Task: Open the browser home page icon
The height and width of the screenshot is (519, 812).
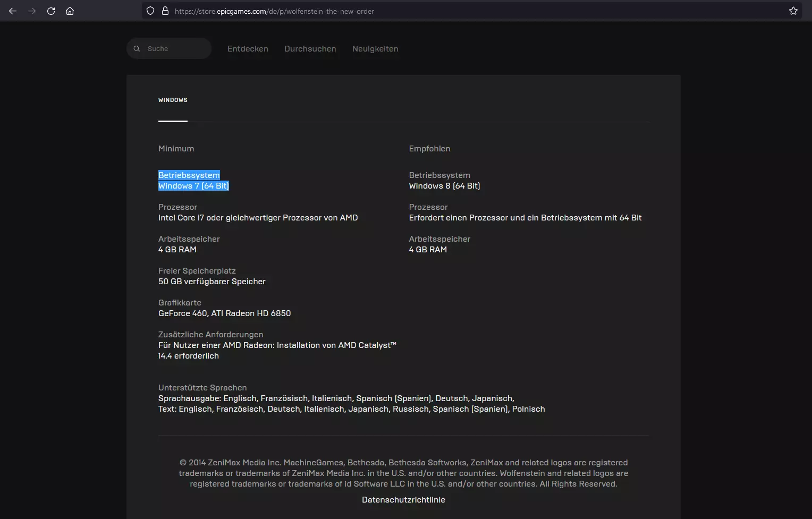Action: click(x=70, y=11)
